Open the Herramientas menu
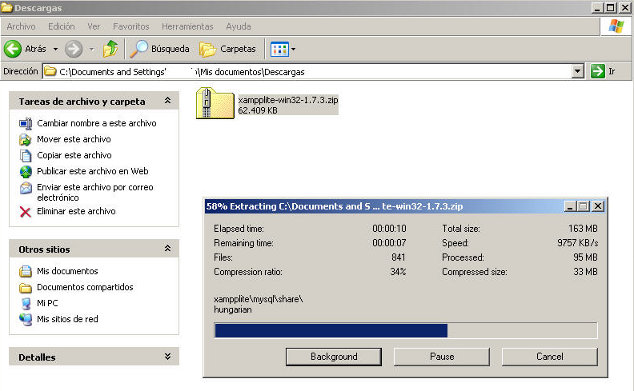This screenshot has width=634, height=391. 187,26
